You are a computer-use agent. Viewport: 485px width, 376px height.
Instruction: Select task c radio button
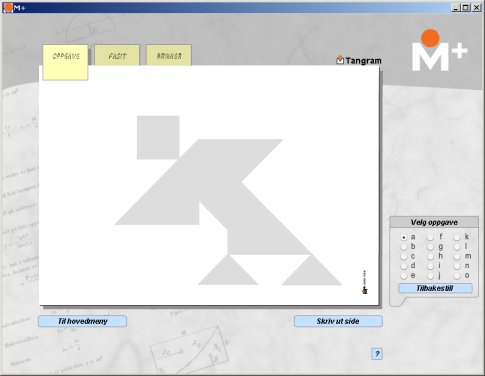click(404, 257)
